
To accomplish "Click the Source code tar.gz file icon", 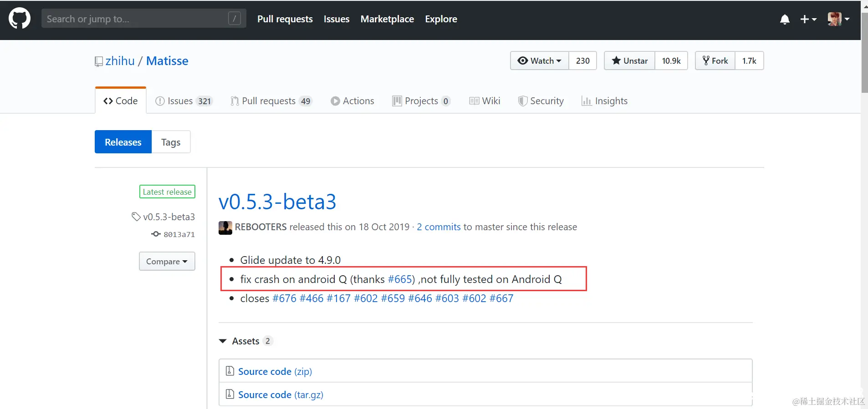I will point(230,394).
